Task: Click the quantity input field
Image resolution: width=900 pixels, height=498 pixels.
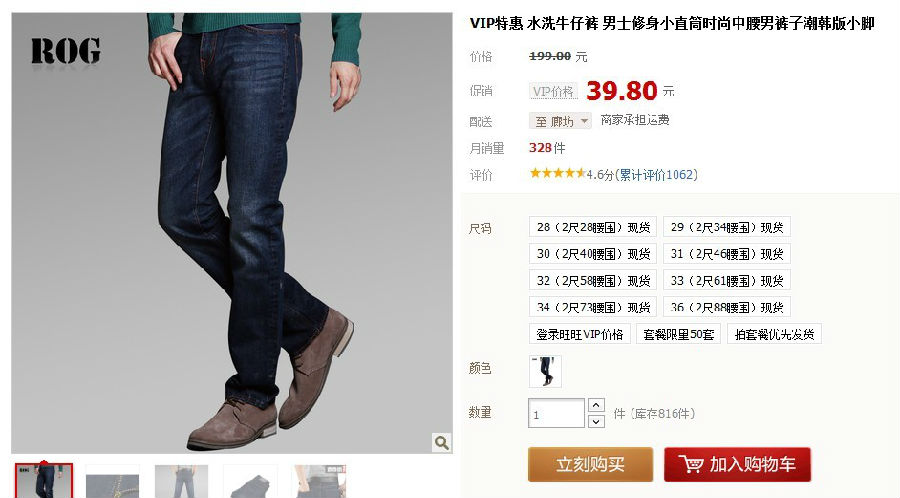Action: (x=556, y=413)
